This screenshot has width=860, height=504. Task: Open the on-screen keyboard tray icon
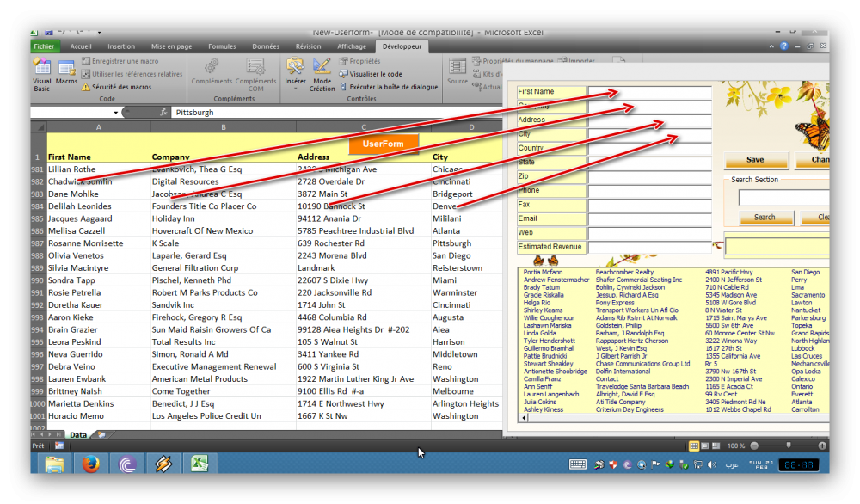pos(578,464)
